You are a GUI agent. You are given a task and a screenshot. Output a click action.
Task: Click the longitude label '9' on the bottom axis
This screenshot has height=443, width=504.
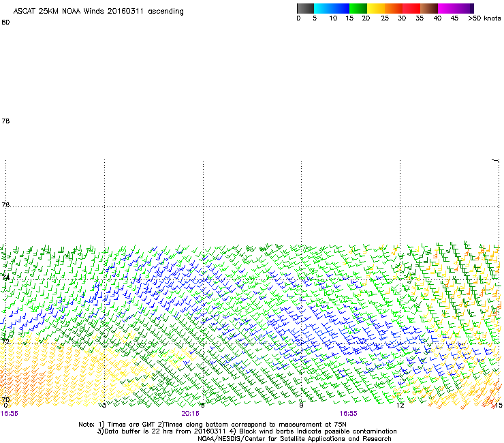click(x=301, y=405)
